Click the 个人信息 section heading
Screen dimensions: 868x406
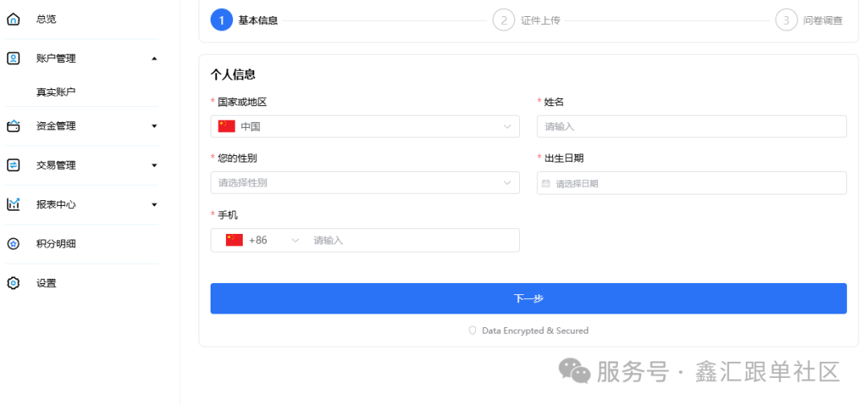tap(232, 75)
